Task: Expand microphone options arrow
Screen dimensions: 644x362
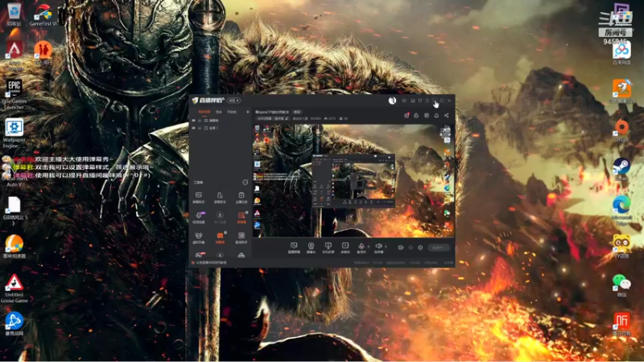Action: [369, 247]
